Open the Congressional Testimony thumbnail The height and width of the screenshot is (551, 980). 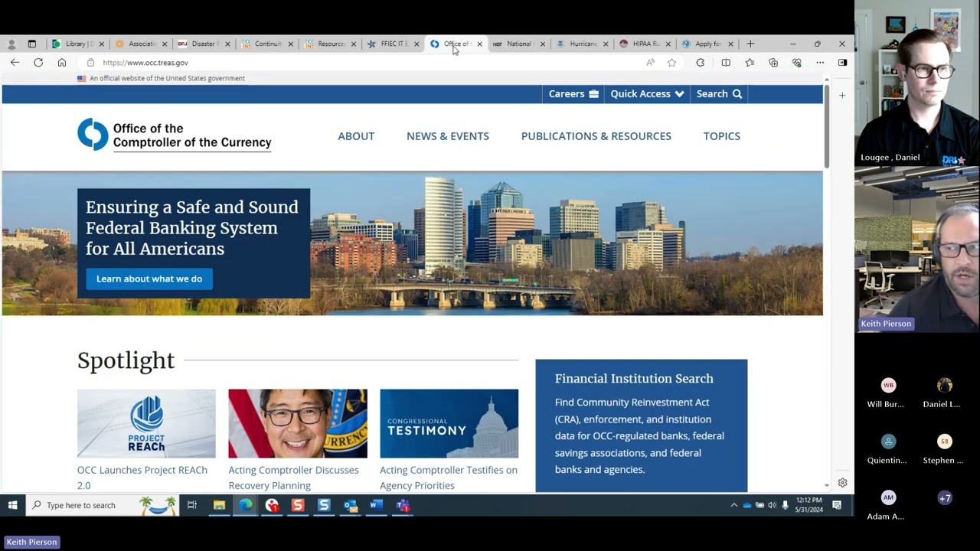[x=449, y=423]
